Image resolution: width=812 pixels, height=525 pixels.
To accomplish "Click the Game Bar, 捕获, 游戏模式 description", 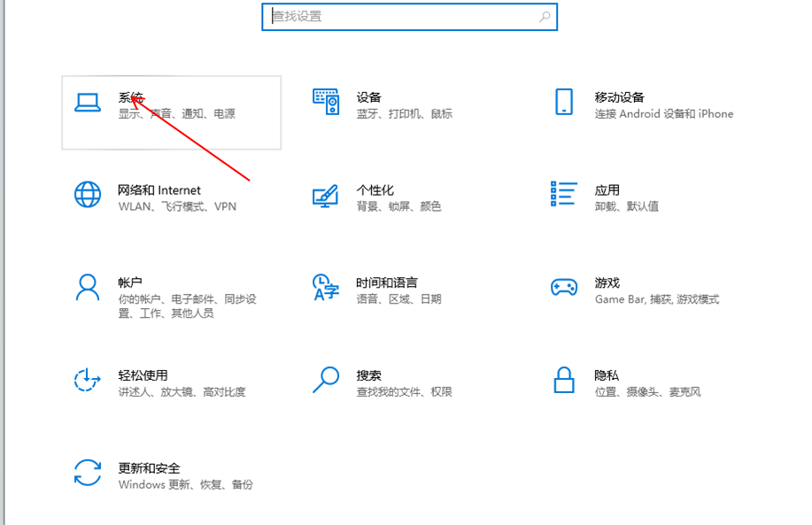I will pyautogui.click(x=657, y=299).
